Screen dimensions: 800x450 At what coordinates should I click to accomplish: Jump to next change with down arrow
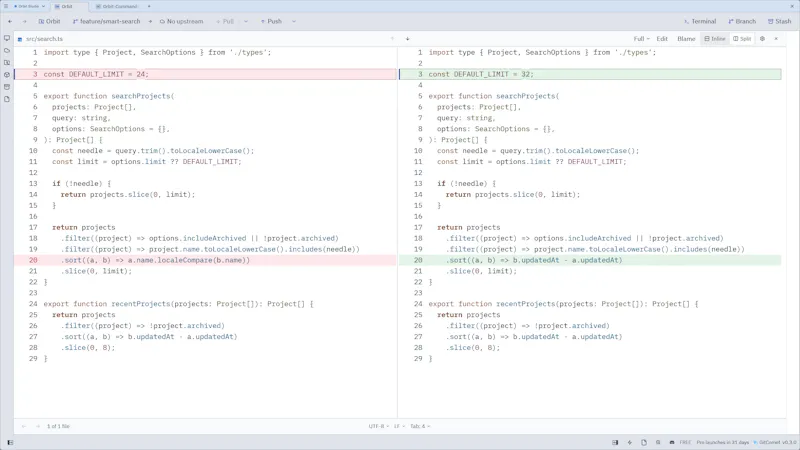(408, 39)
